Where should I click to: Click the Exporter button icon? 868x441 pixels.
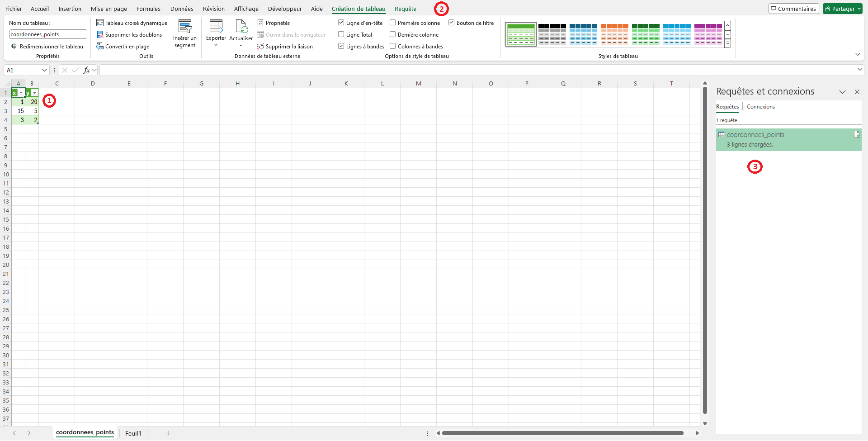(x=216, y=26)
